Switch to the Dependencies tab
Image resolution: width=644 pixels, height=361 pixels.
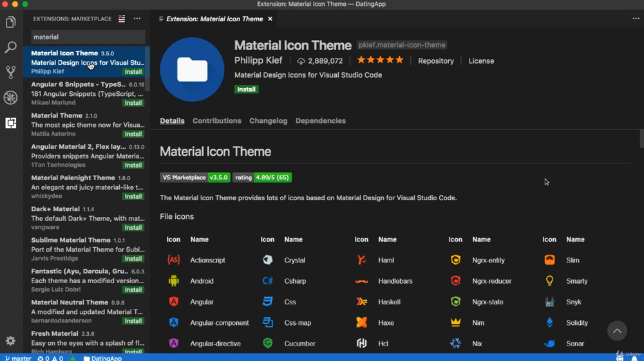point(320,120)
